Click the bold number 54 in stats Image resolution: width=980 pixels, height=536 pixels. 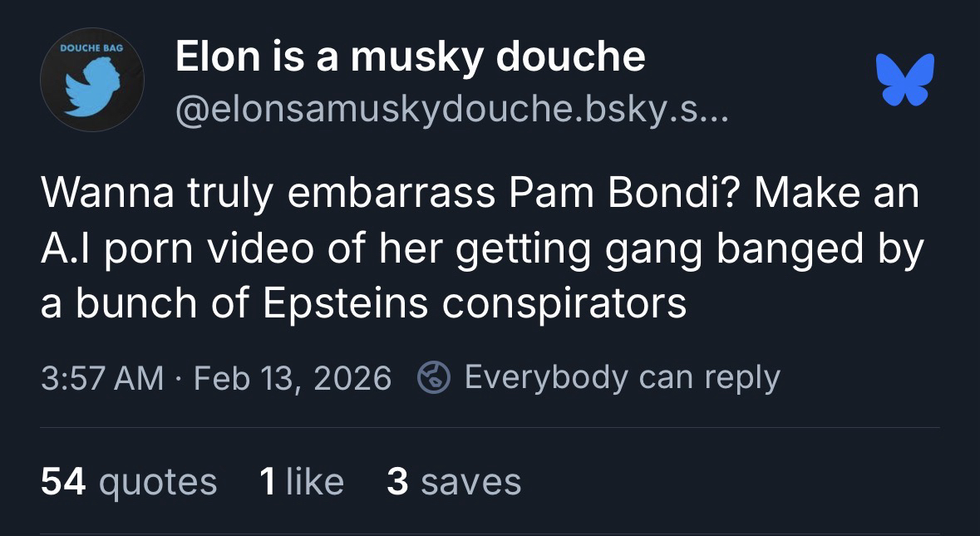[x=63, y=482]
